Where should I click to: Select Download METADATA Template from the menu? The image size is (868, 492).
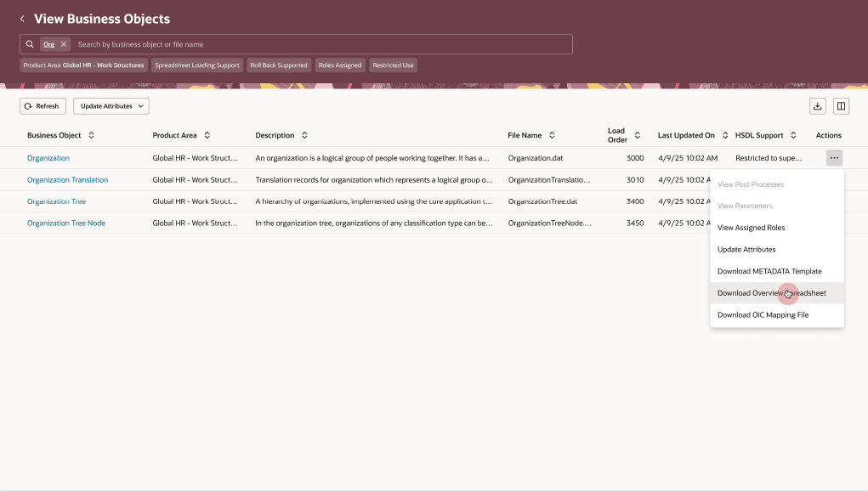(769, 271)
